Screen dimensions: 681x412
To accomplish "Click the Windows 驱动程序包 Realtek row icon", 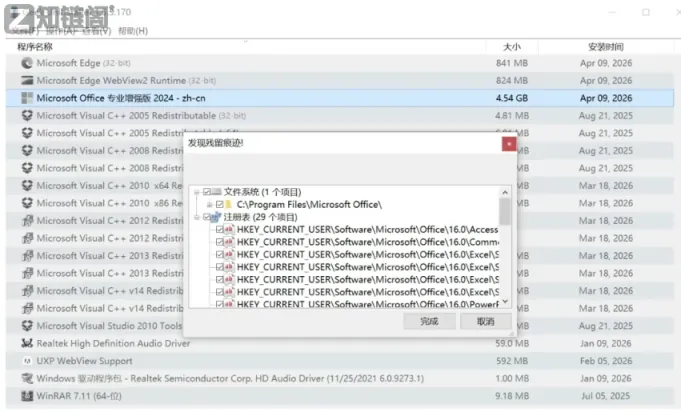I will point(27,378).
